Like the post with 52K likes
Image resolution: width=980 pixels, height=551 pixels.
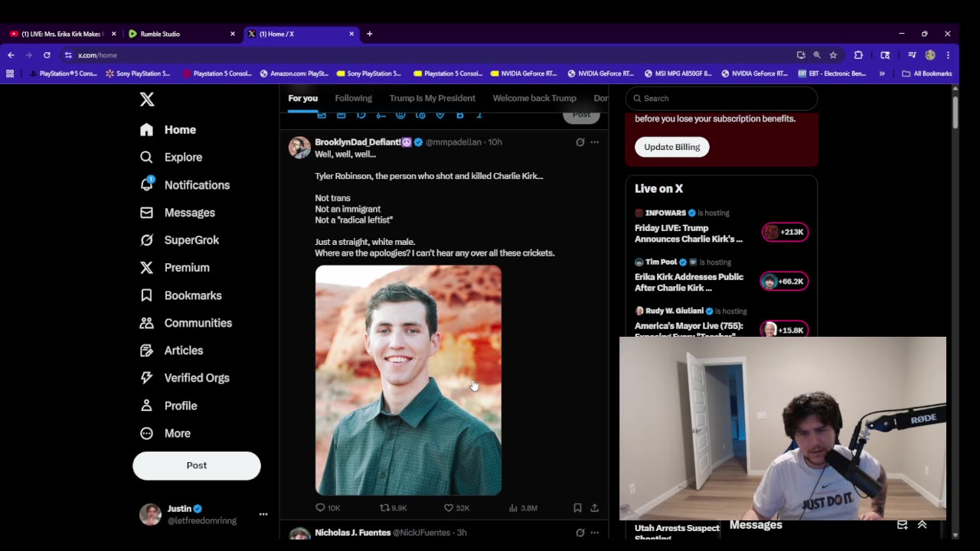point(456,507)
